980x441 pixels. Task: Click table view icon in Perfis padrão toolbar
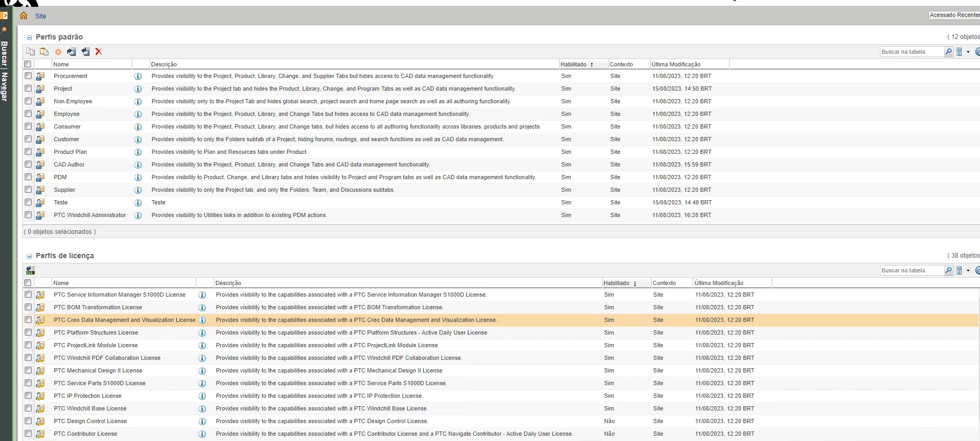pyautogui.click(x=959, y=52)
